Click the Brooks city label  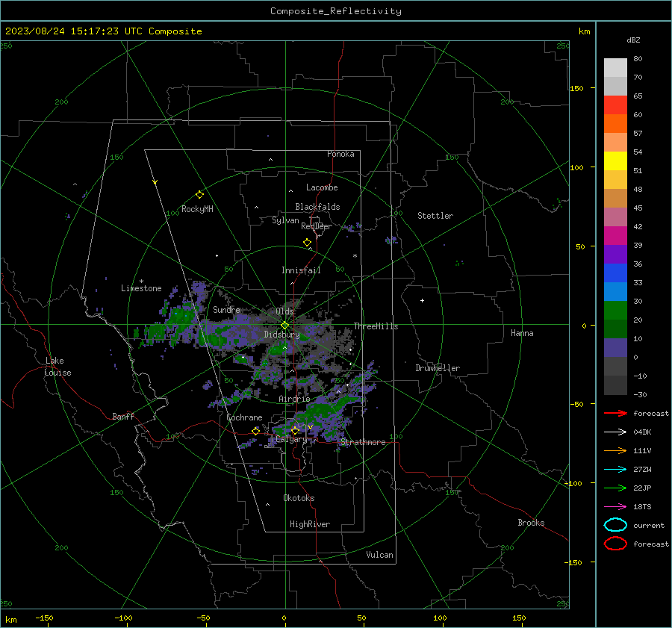pos(531,523)
